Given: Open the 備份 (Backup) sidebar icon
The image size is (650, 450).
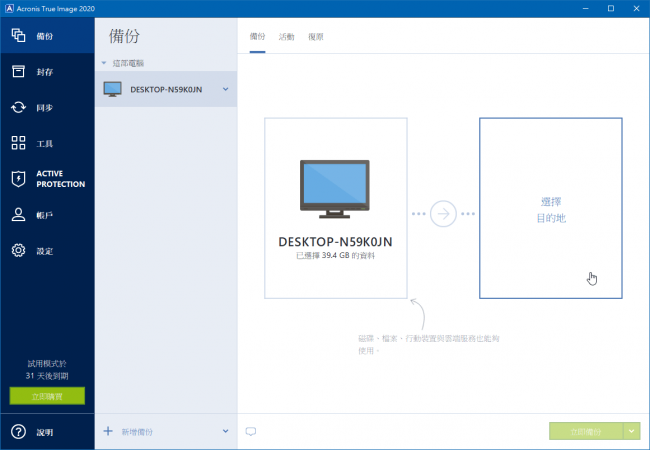Looking at the screenshot, I should (x=18, y=36).
